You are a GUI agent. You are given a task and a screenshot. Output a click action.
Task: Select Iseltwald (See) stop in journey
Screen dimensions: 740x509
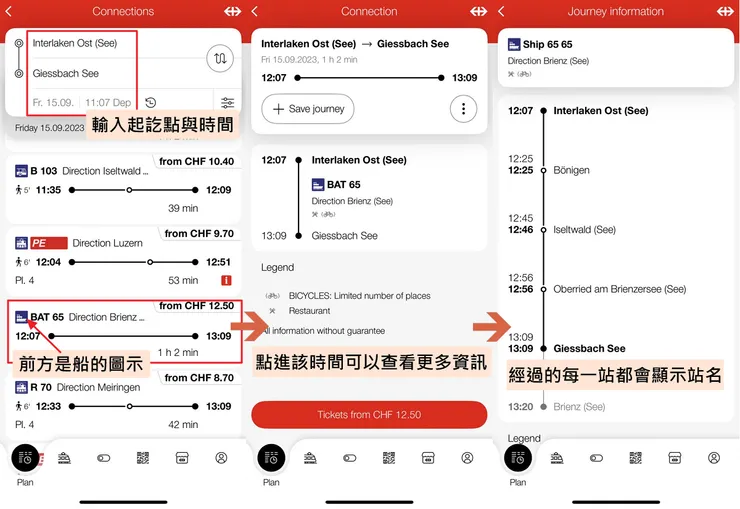(x=584, y=230)
